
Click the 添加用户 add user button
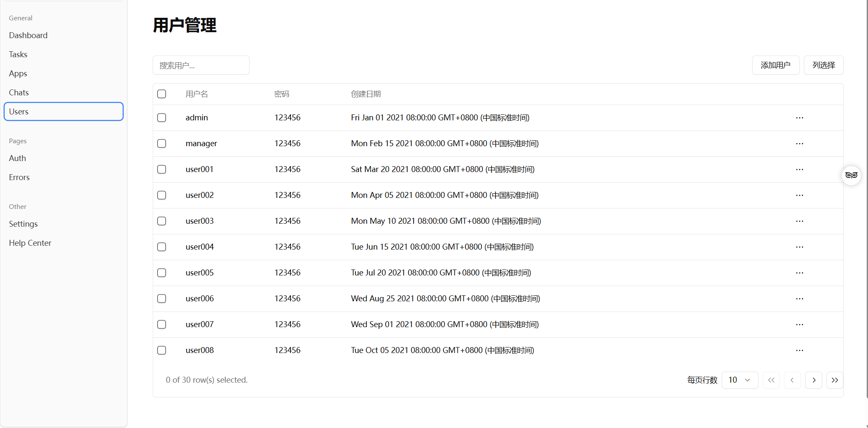click(x=775, y=65)
